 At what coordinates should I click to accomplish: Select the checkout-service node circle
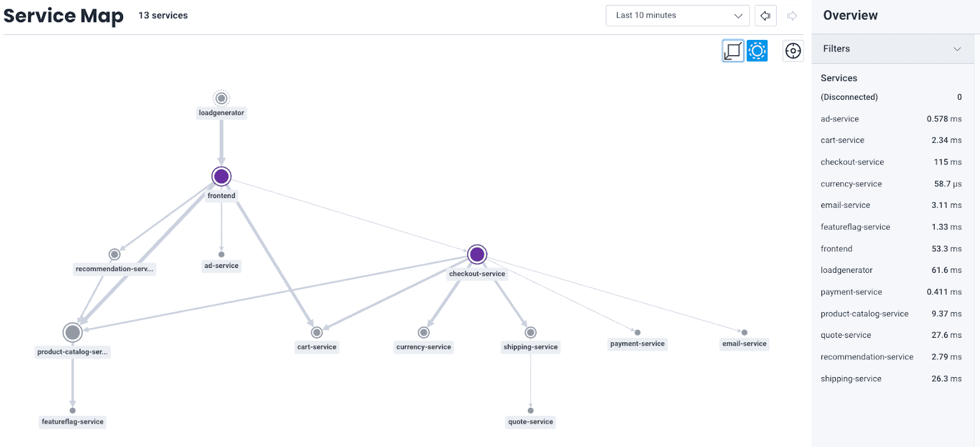[x=477, y=254]
